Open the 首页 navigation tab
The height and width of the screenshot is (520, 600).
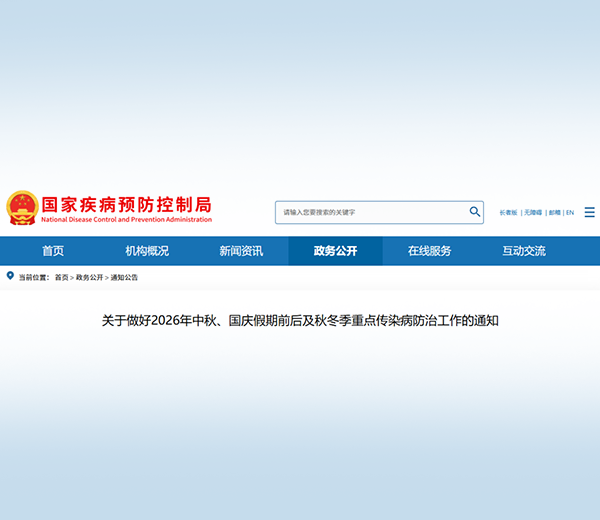click(53, 251)
